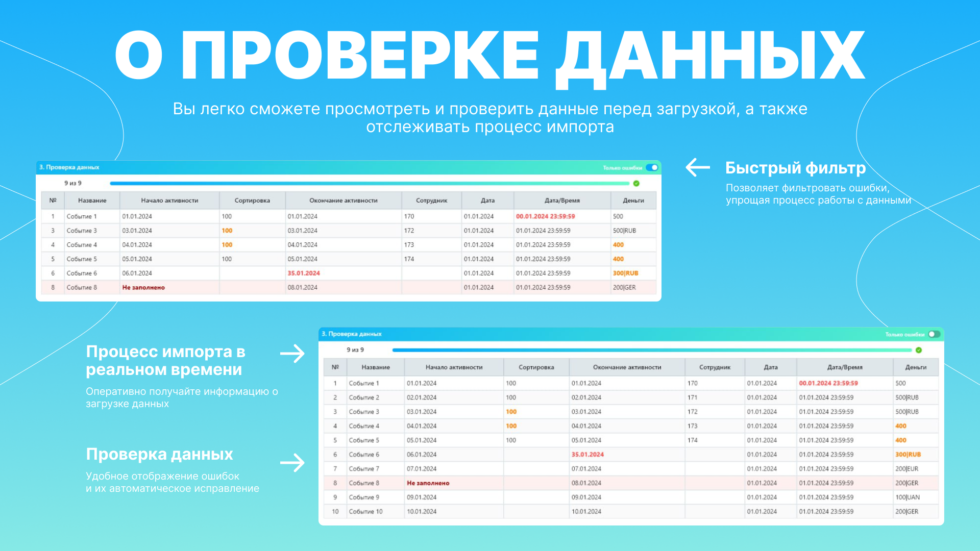Select row Событие 10 in bottom table
980x551 pixels.
365,512
